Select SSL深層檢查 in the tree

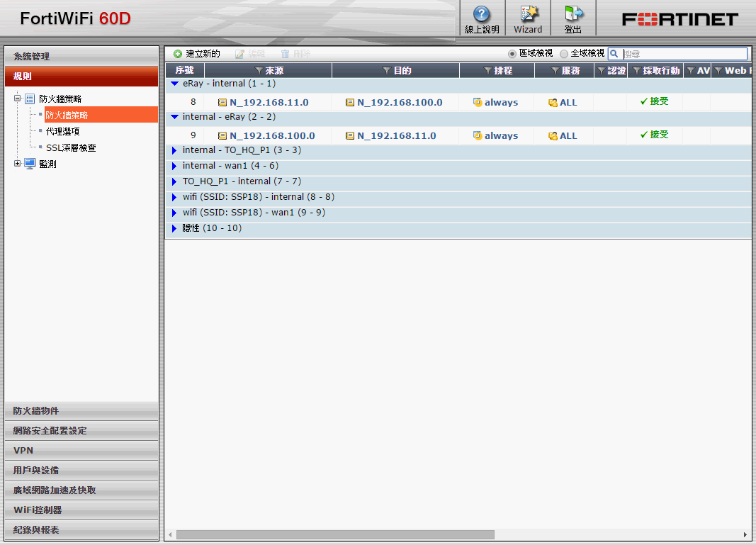pyautogui.click(x=71, y=147)
